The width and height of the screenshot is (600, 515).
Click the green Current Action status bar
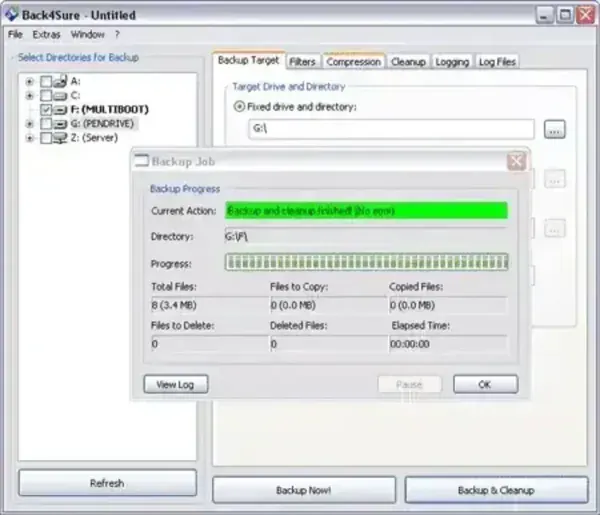click(367, 210)
